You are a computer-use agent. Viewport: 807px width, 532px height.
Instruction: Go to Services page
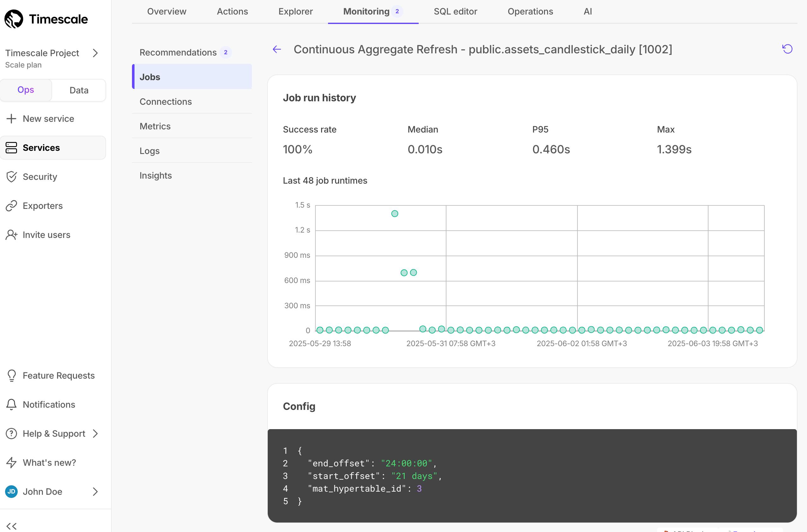53,148
